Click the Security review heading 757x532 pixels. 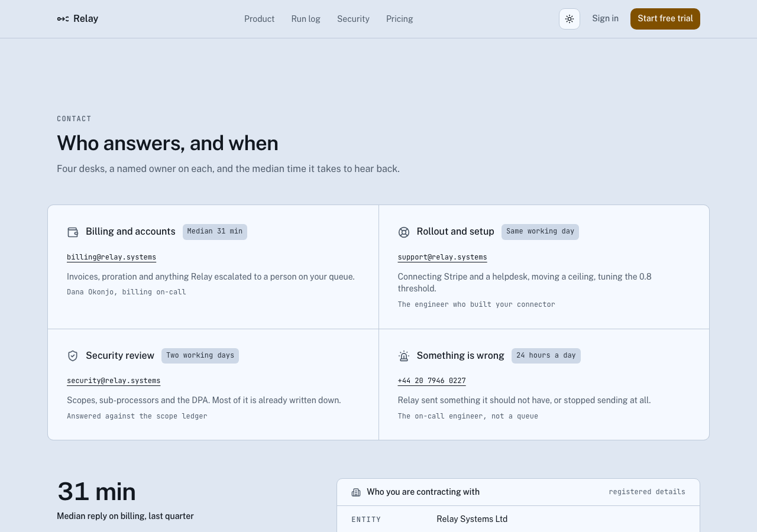tap(120, 356)
